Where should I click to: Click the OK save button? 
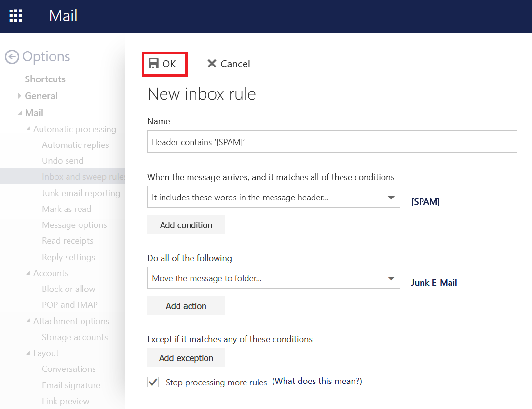163,64
